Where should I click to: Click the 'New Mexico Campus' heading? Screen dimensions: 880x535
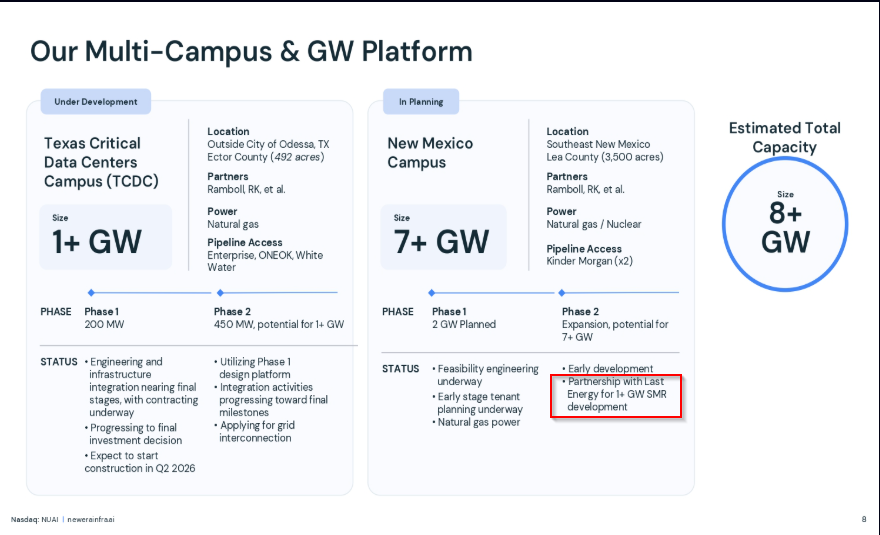tap(430, 153)
